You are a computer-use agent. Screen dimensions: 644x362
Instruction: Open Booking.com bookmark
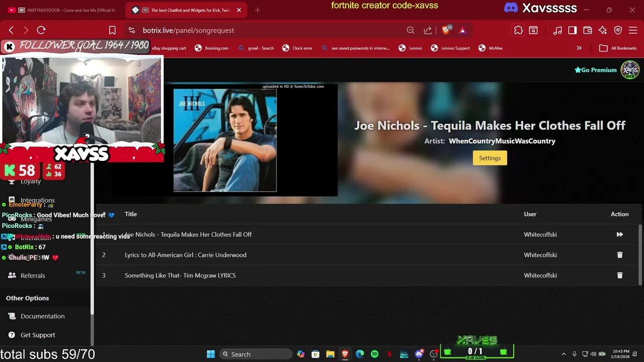211,48
